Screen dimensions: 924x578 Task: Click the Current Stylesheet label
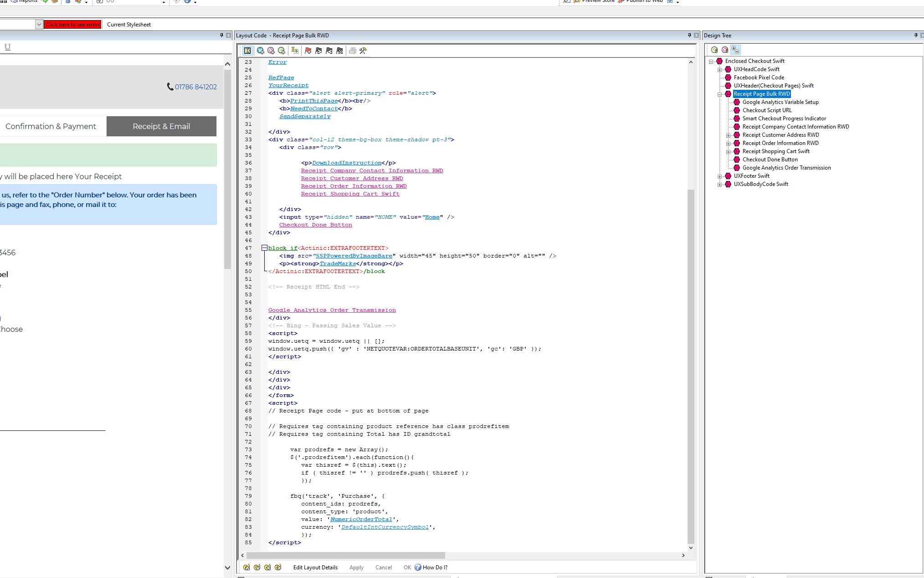point(129,25)
